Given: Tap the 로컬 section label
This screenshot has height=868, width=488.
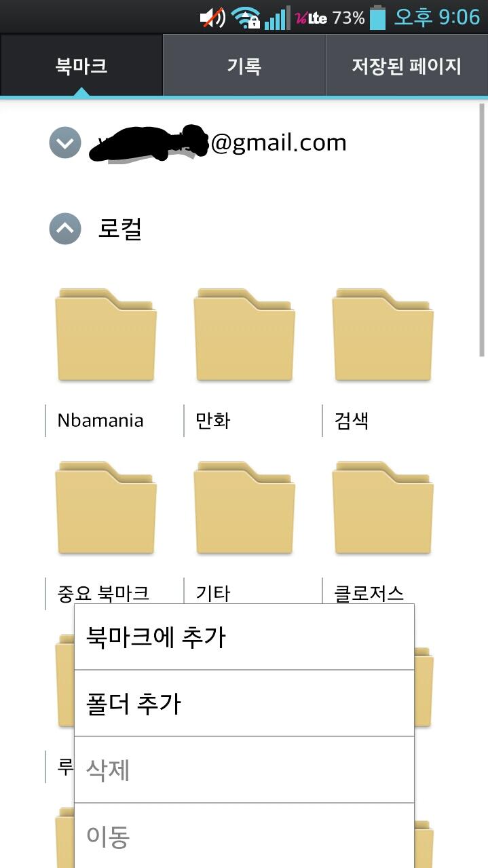Looking at the screenshot, I should point(120,229).
